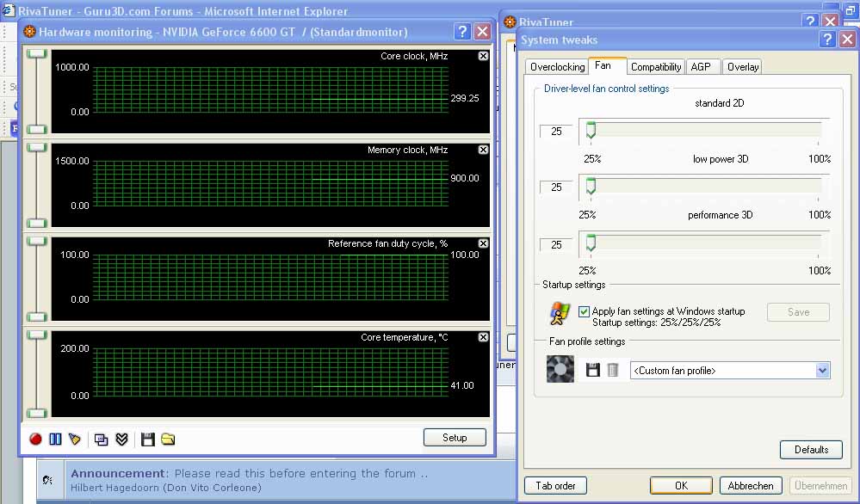Clear the history with the tag/eraser icon

75,439
